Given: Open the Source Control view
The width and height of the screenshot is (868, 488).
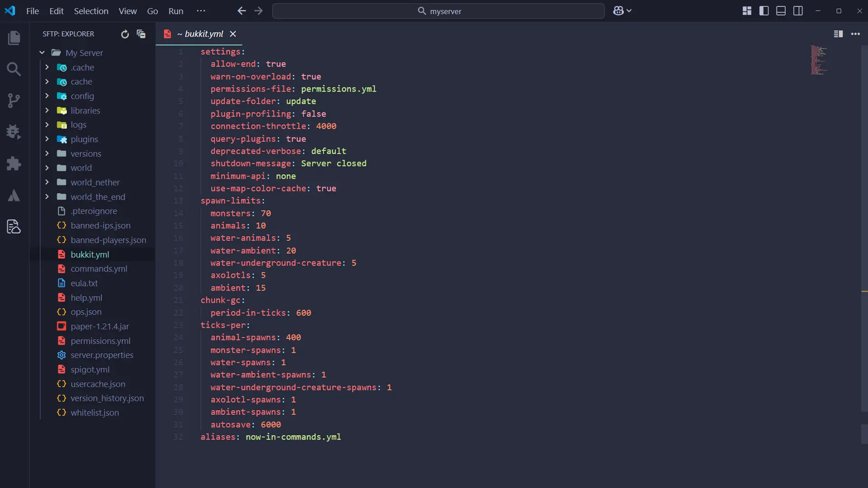Looking at the screenshot, I should [14, 100].
